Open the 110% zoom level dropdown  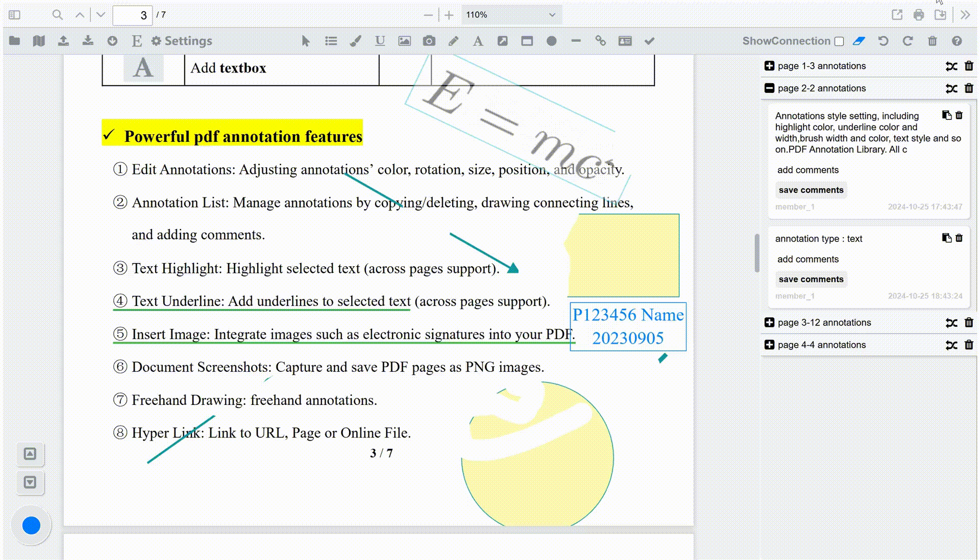(x=511, y=15)
